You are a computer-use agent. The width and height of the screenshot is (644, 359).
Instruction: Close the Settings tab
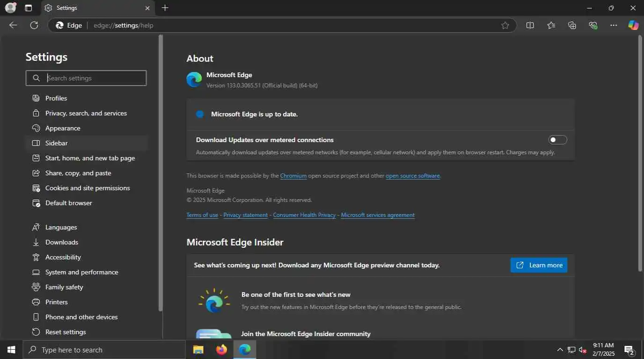(147, 8)
